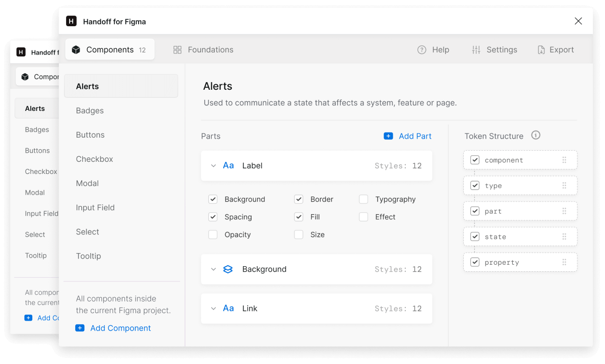Click the Handoff logo icon in title bar

click(72, 21)
